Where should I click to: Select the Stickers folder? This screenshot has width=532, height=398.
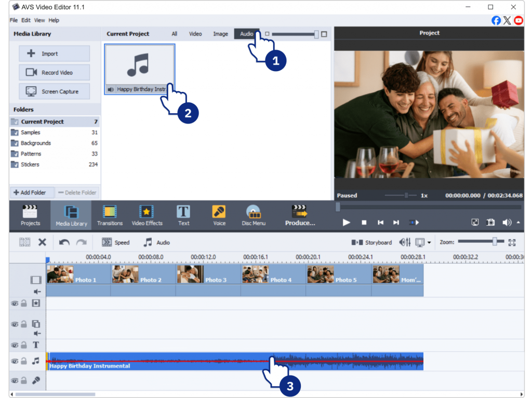tap(54, 164)
